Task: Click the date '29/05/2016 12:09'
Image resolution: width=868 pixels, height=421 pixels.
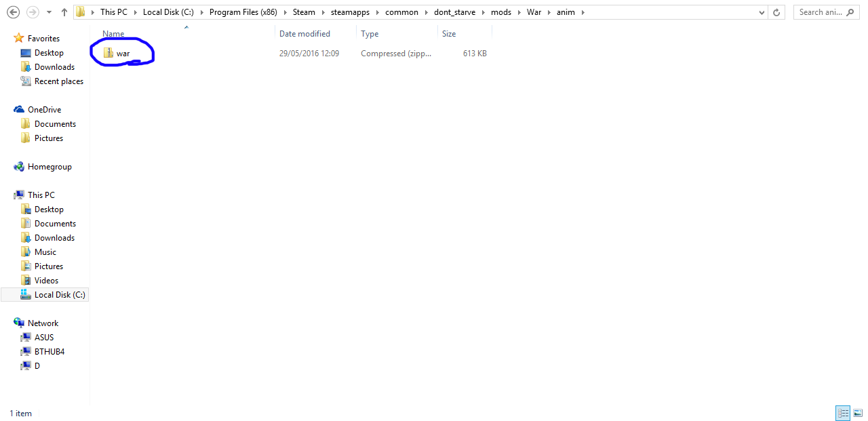Action: coord(309,54)
